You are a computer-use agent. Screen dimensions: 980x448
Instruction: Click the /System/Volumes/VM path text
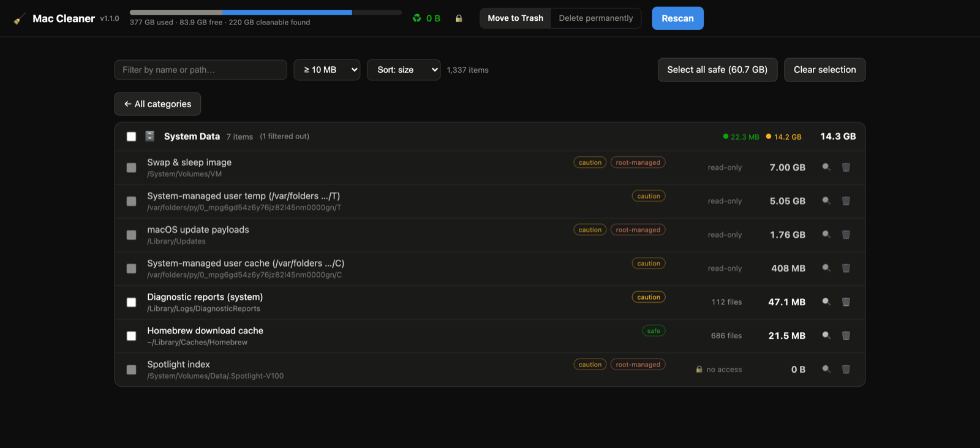tap(184, 174)
